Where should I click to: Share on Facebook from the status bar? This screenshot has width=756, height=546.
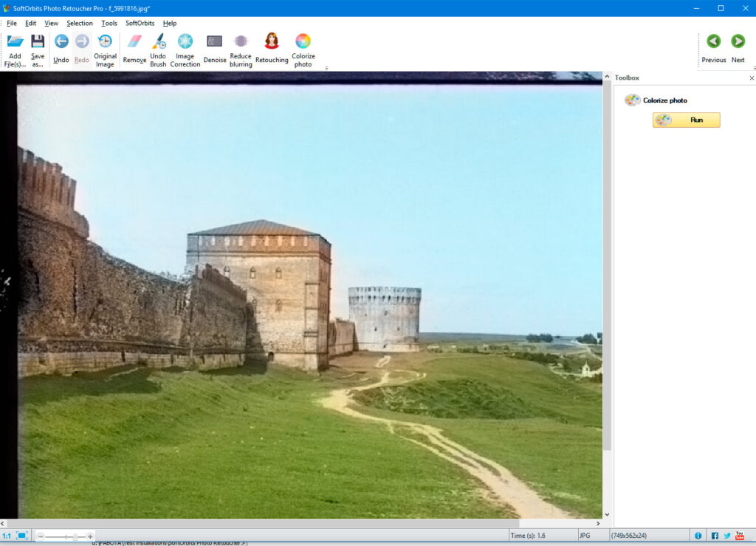pos(713,534)
